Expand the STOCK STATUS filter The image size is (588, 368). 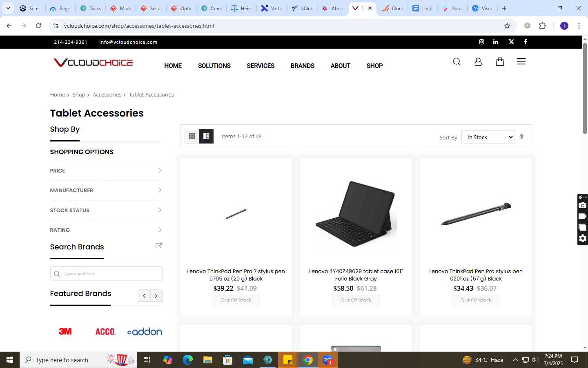106,210
